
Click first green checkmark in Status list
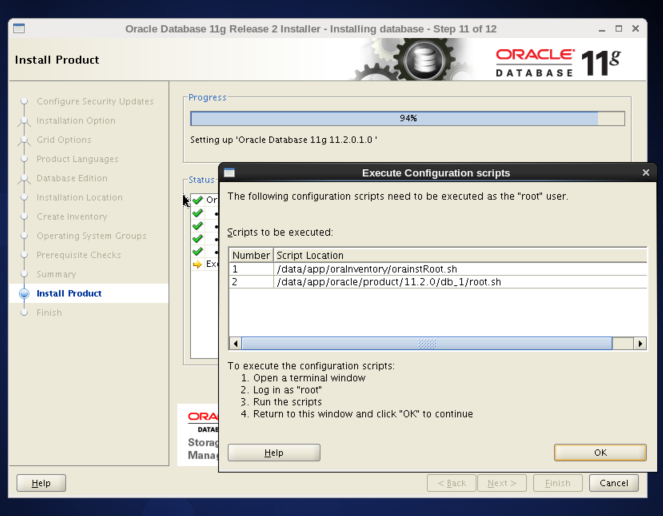[x=197, y=200]
